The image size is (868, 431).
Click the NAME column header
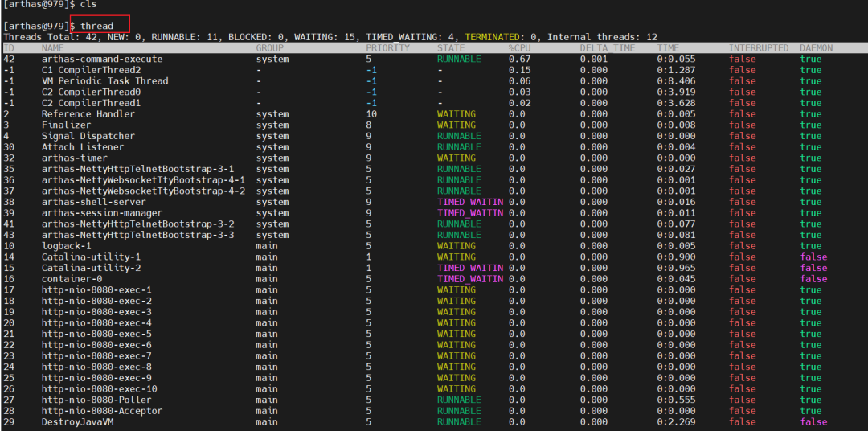click(x=52, y=48)
